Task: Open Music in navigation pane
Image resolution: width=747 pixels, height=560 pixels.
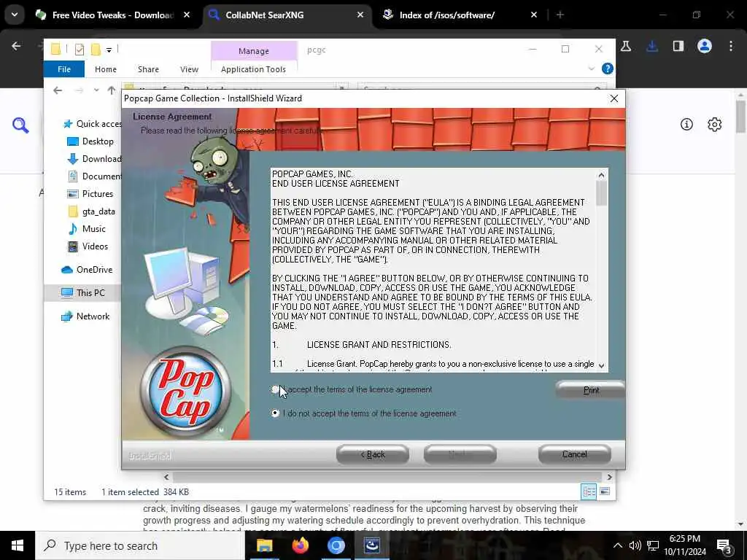Action: [87, 229]
